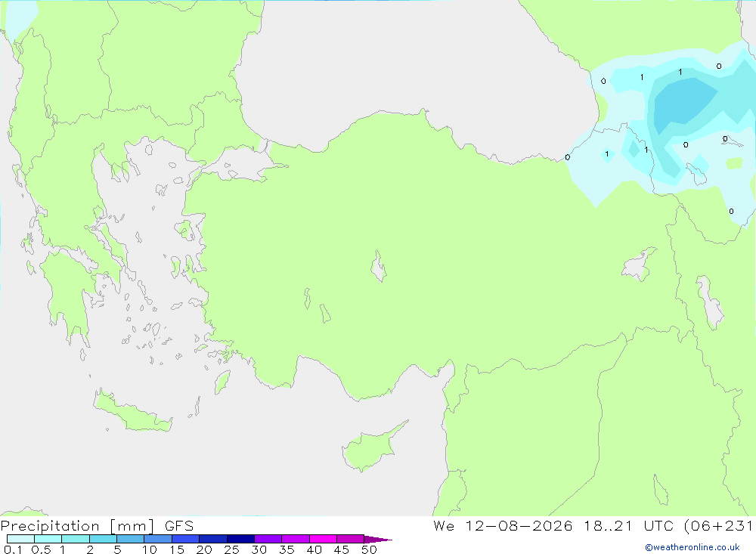Pick the 15–20 mm royal blue legend swatch
Viewport: 756px width, 554px height.
click(186, 539)
